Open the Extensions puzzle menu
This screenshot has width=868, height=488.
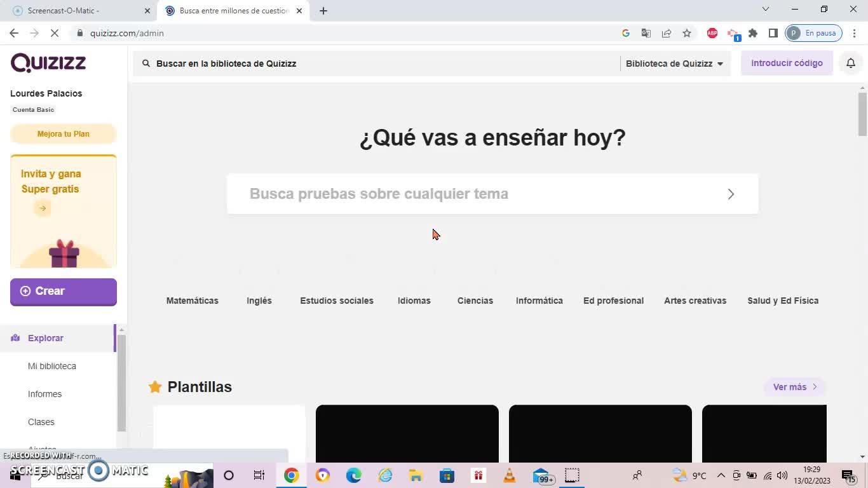coord(753,33)
